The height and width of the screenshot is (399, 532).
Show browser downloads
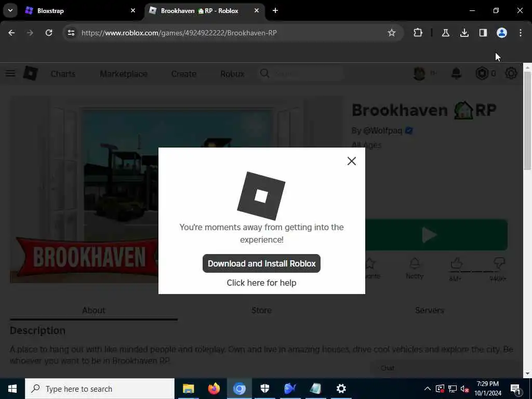click(464, 33)
